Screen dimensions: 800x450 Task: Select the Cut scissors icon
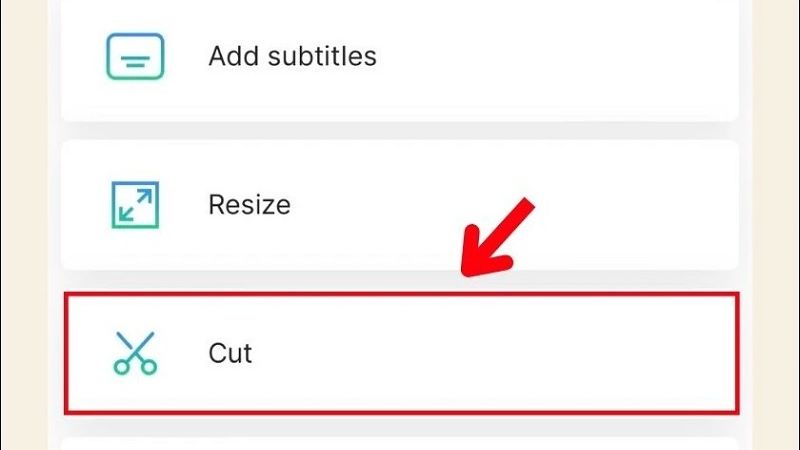click(135, 353)
